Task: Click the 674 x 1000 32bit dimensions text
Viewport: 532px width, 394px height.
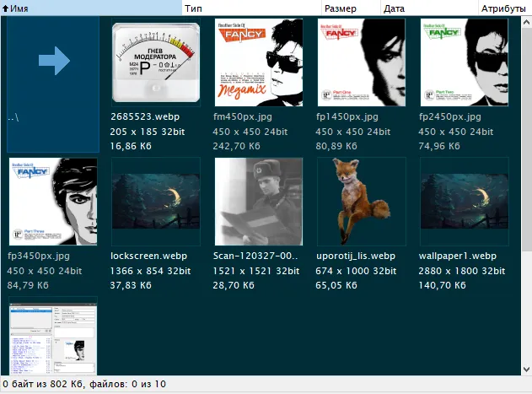Action: (x=356, y=271)
